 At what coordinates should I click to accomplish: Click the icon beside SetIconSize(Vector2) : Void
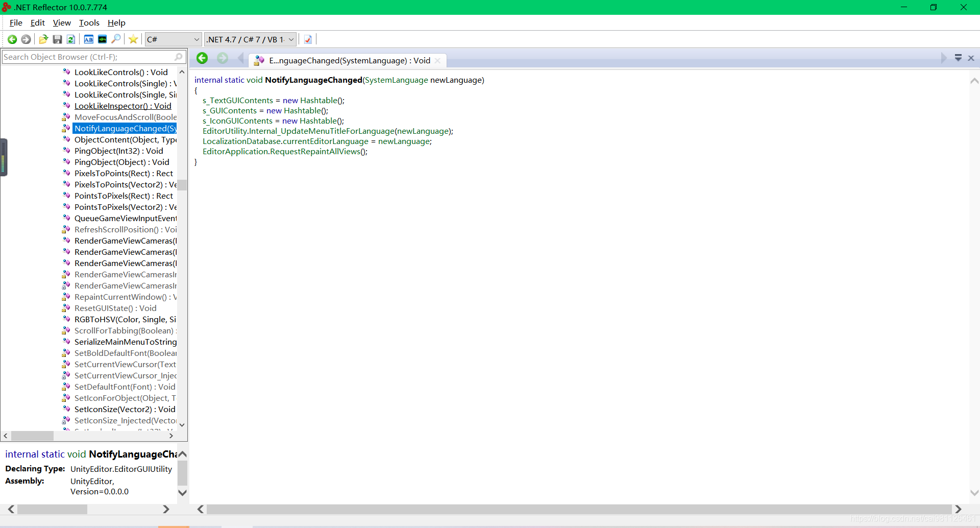(x=66, y=409)
